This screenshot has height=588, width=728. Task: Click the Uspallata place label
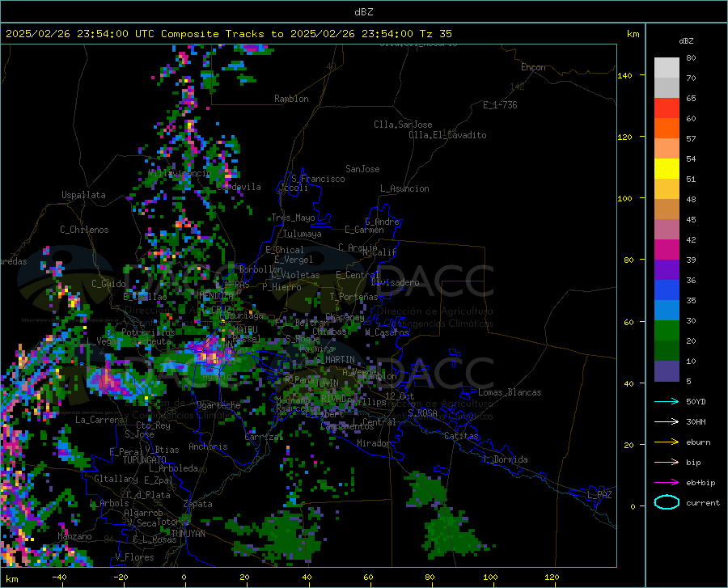(x=83, y=195)
